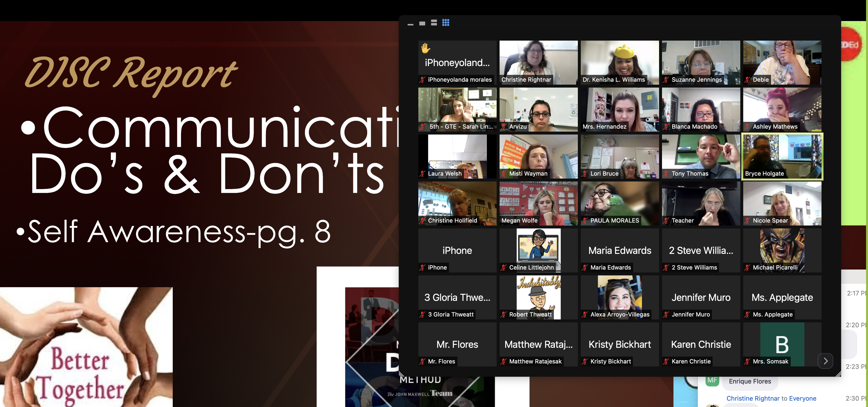The height and width of the screenshot is (407, 868).
Task: Select Dr. Kenisha L. Williams video tile
Action: click(x=620, y=63)
